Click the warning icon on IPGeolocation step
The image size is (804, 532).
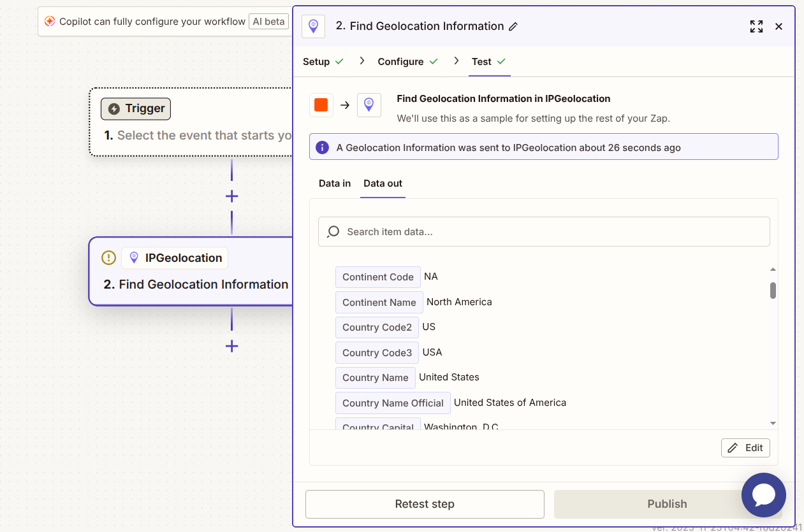tap(109, 258)
